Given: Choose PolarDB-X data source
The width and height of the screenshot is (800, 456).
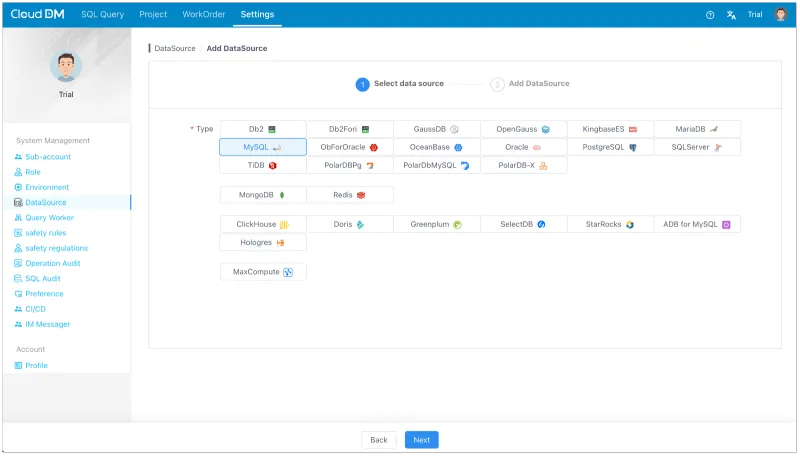Looking at the screenshot, I should (523, 165).
